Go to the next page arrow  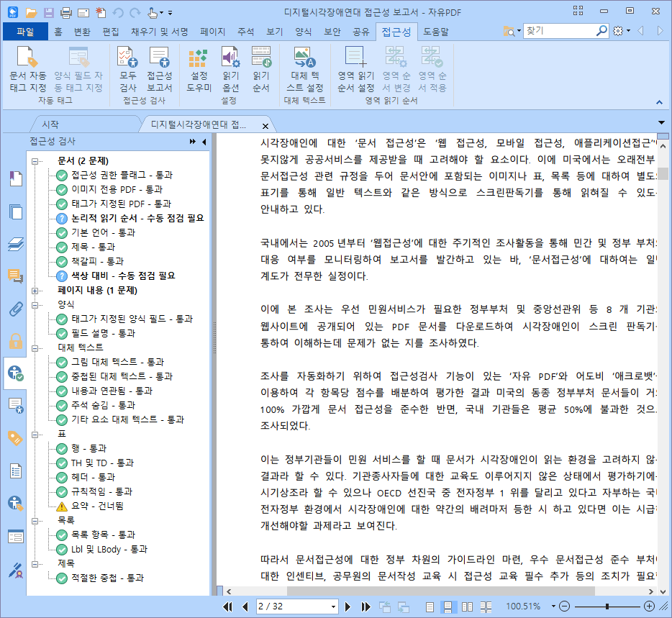click(348, 606)
